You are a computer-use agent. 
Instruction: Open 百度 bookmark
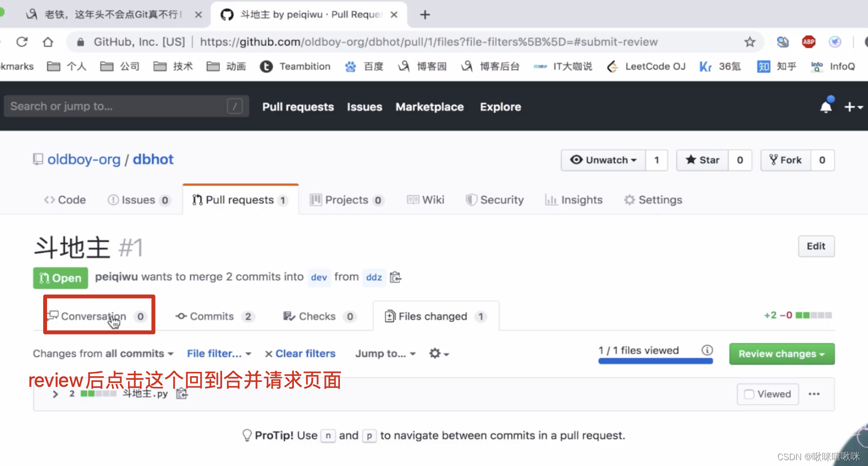pos(364,67)
